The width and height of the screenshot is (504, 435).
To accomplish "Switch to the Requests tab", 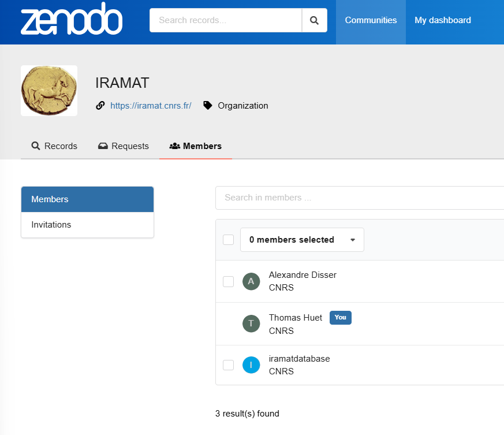I will click(x=124, y=146).
